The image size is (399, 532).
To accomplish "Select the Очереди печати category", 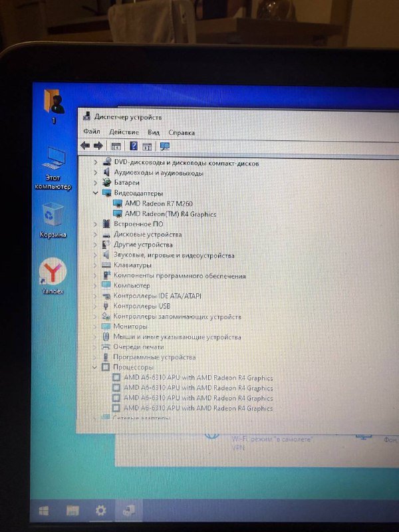I will (138, 346).
